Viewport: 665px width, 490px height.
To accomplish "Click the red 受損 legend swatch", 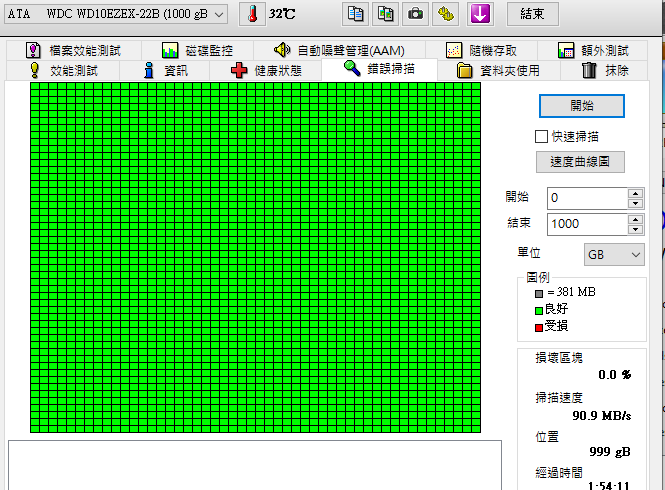I will [539, 328].
